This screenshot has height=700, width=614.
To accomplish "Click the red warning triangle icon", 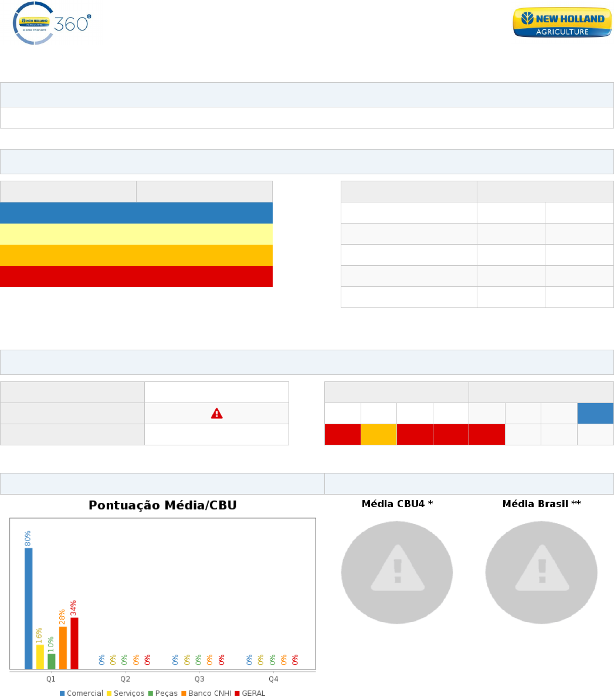I will tap(216, 414).
